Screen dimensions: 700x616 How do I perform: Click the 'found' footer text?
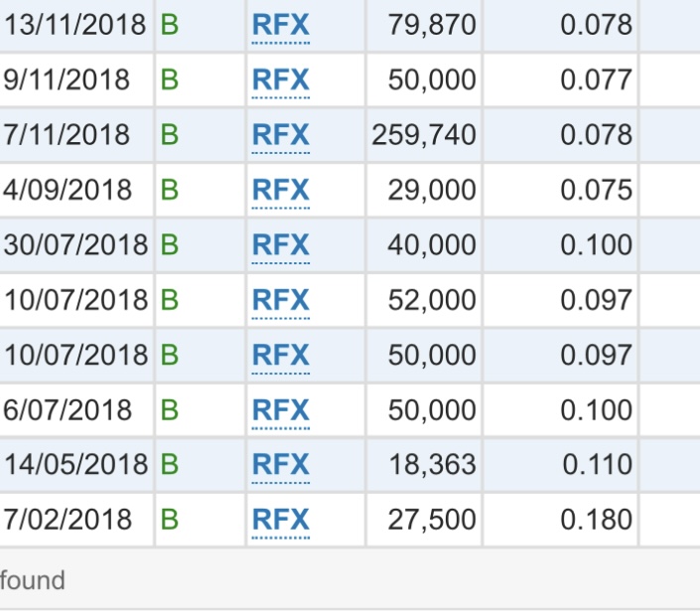point(33,580)
